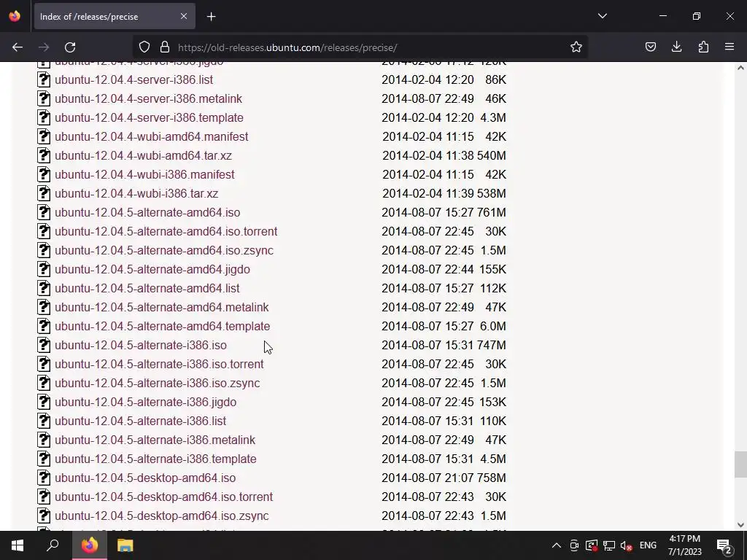The image size is (747, 560).
Task: Click file icon beside ubuntu-12.04.5-desktop-amd64.iso
Action: (44, 478)
